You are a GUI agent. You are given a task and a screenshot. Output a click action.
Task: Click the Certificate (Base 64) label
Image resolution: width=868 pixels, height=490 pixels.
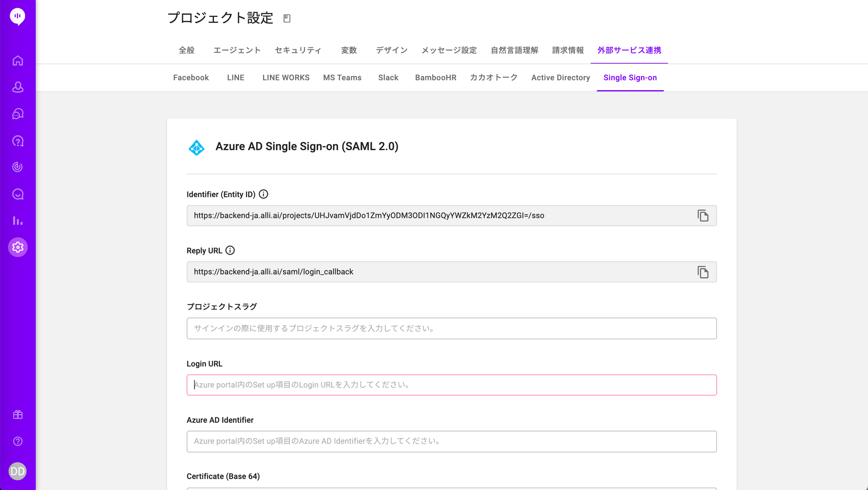point(223,476)
